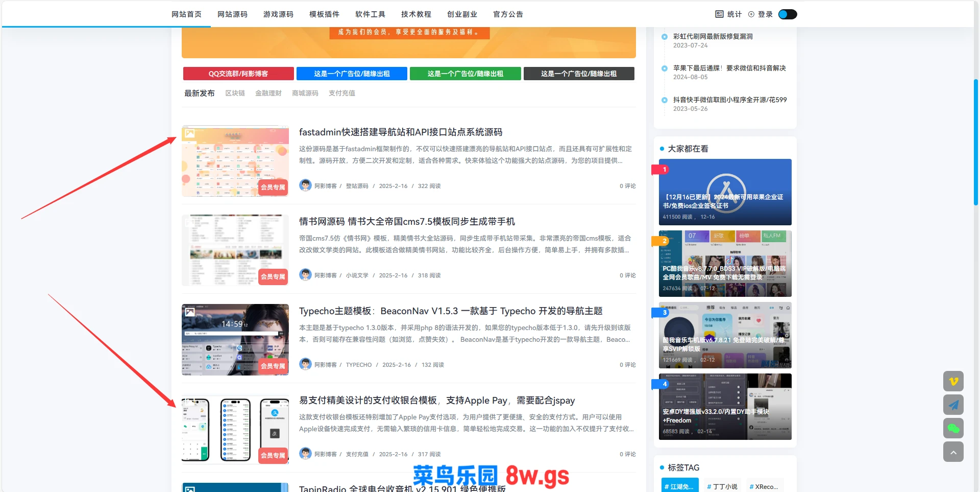Click author avatar on Typecho article
This screenshot has width=980, height=492.
pyautogui.click(x=305, y=364)
